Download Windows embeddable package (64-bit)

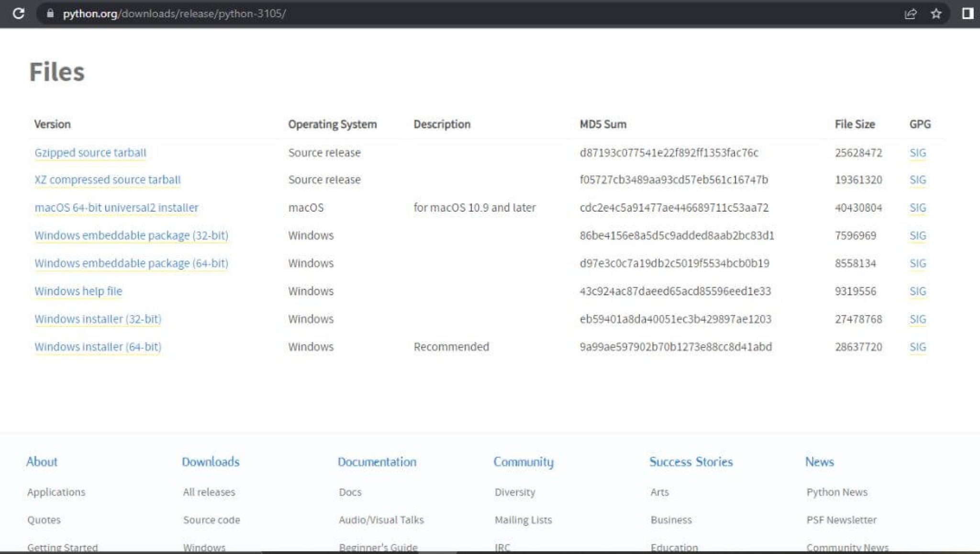[131, 263]
